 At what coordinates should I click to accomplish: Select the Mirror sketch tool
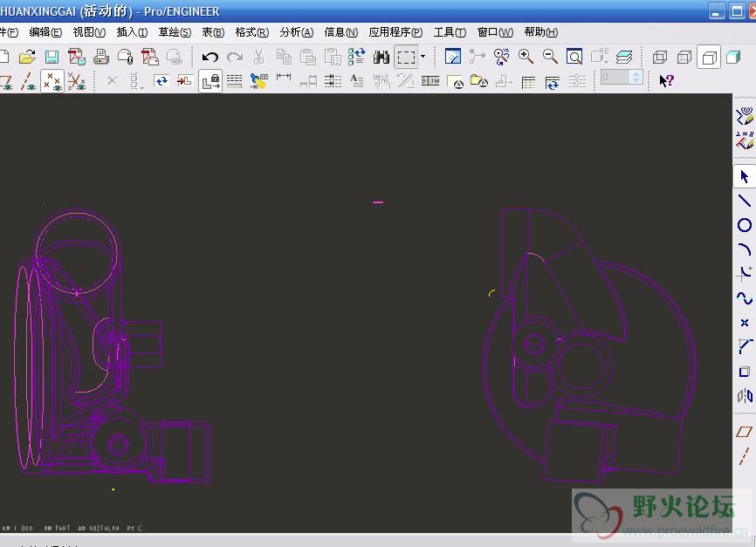coord(745,396)
